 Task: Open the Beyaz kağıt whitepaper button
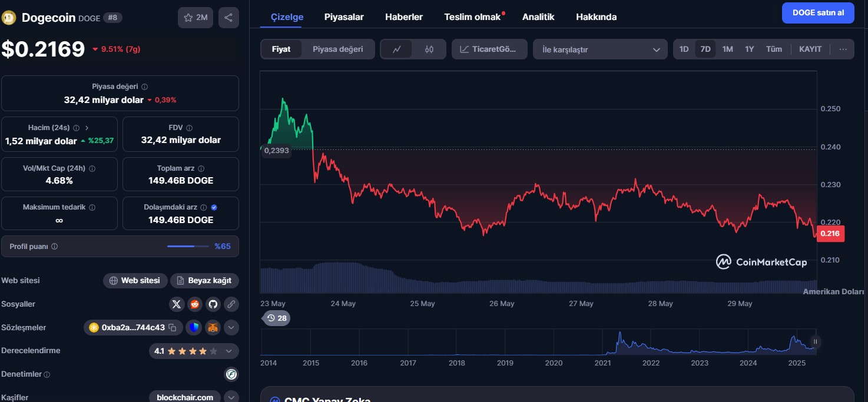point(204,281)
